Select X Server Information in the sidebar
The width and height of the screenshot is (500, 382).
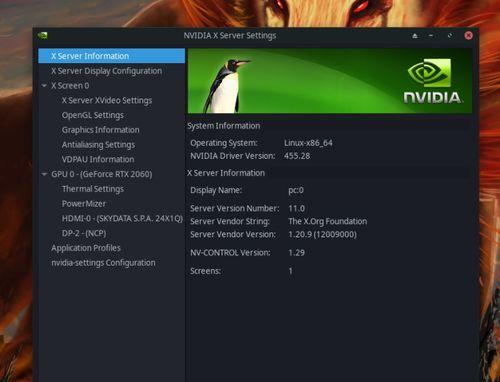(x=111, y=56)
